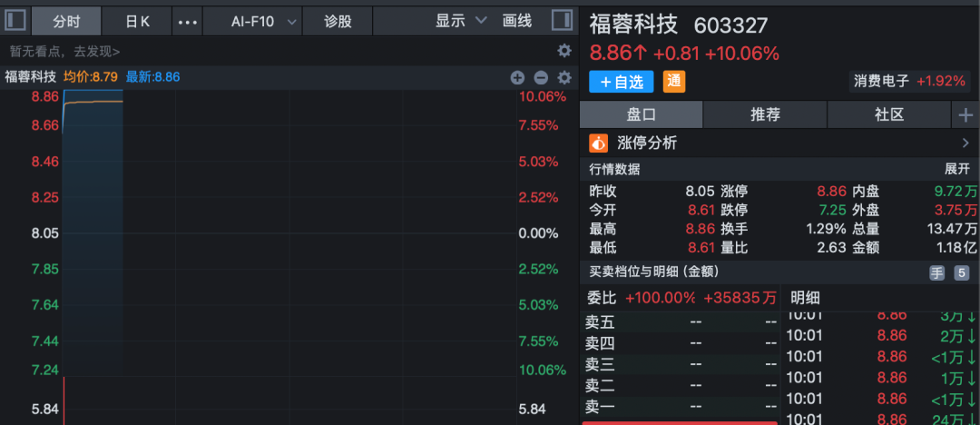Image resolution: width=980 pixels, height=425 pixels.
Task: Click the 内盘 value 9.72万
Action: click(x=955, y=192)
